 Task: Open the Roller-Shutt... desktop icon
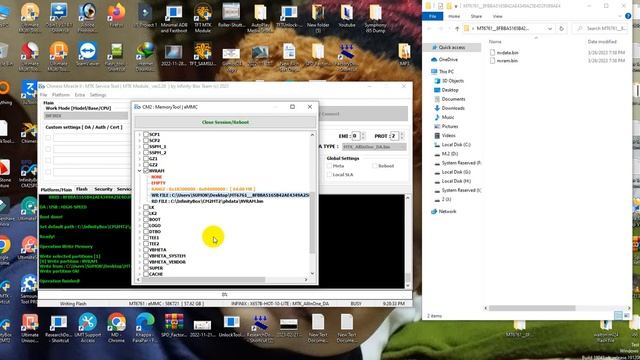point(231,16)
